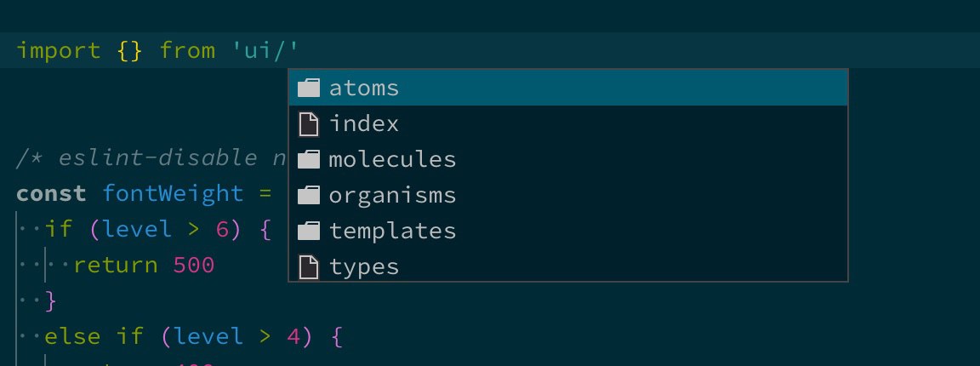Click the fontWeight variable name

pos(174,194)
